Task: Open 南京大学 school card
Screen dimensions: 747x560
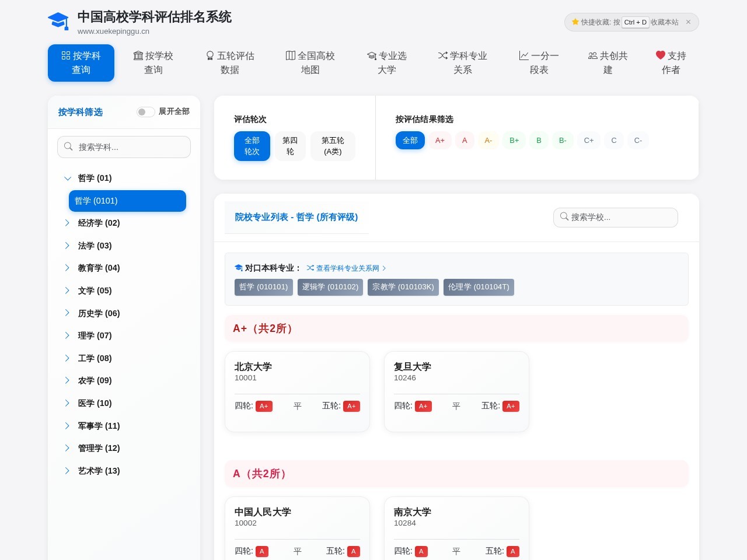Action: [x=456, y=528]
